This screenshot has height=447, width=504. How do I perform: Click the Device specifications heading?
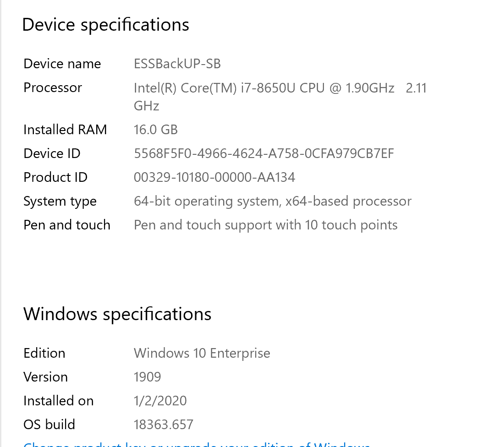click(x=105, y=25)
